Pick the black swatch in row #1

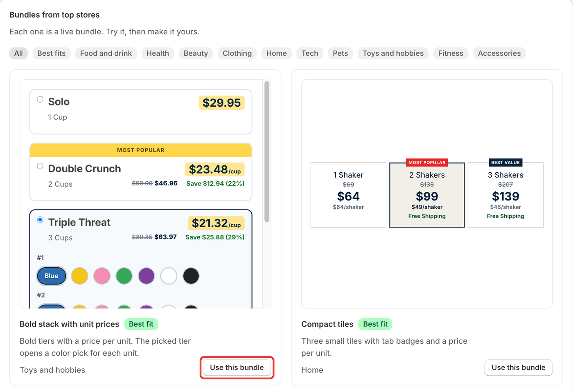[191, 276]
